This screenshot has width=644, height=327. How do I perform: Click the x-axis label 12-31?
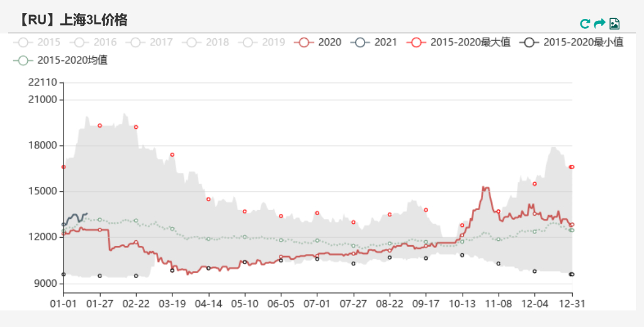click(572, 304)
